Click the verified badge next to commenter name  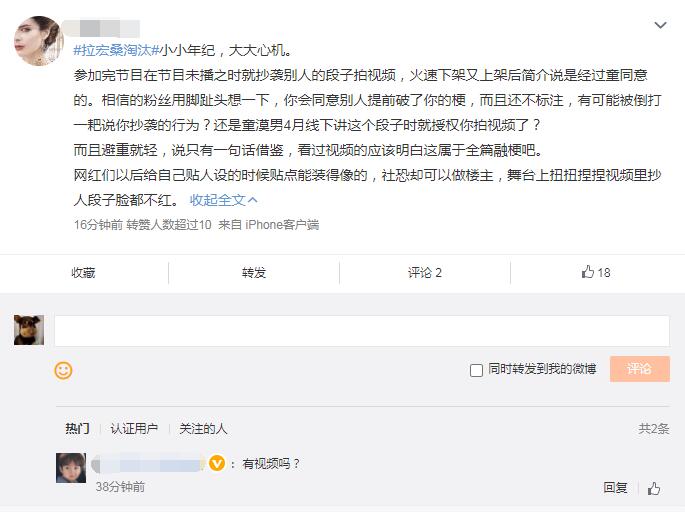pyautogui.click(x=216, y=463)
